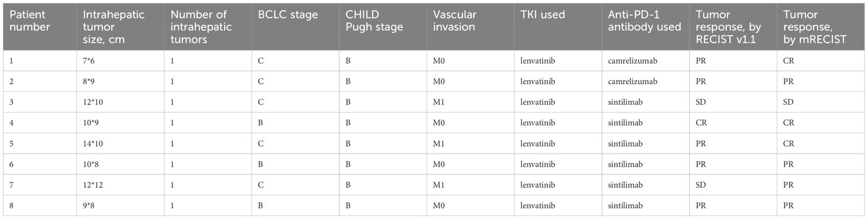Select Tumor response by mRECIST header
Screen dimensions: 868x219
[820, 27]
